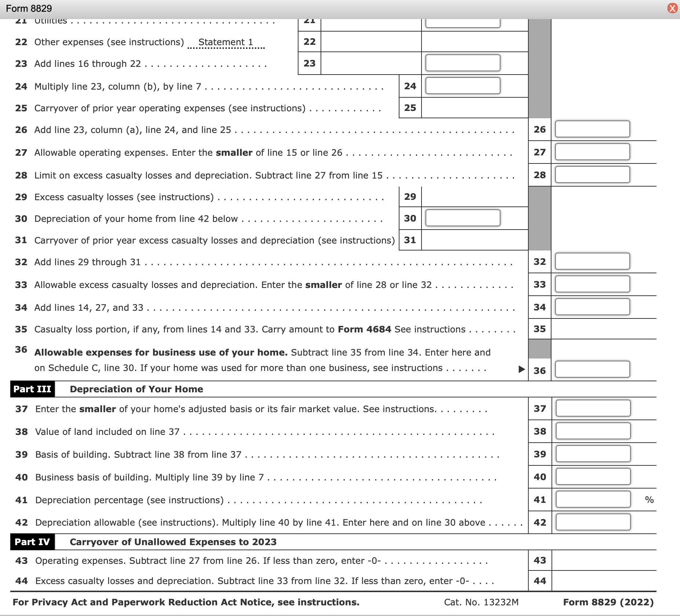Click the line 30 depreciation of home field
This screenshot has height=616, width=680.
[x=463, y=218]
